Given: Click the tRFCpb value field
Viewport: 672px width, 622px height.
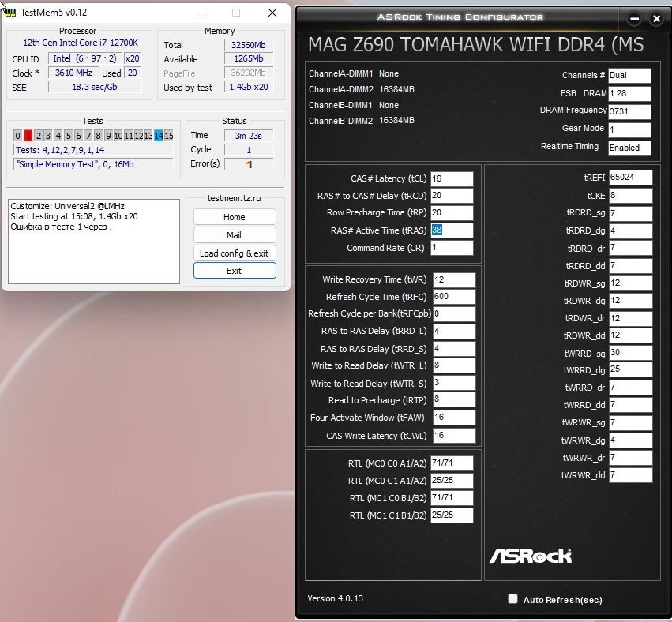Looking at the screenshot, I should (454, 313).
